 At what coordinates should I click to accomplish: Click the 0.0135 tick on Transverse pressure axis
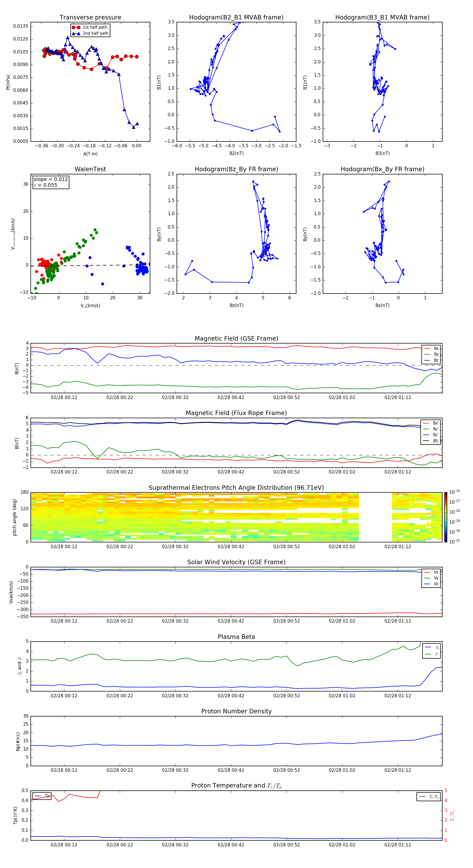tap(20, 26)
